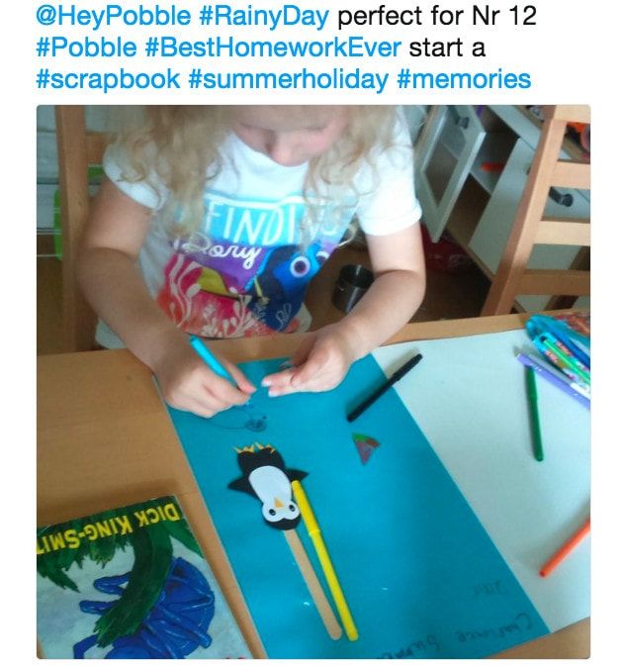Open the @HeyPobble profile mention
This screenshot has width=624, height=672.
tap(113, 16)
